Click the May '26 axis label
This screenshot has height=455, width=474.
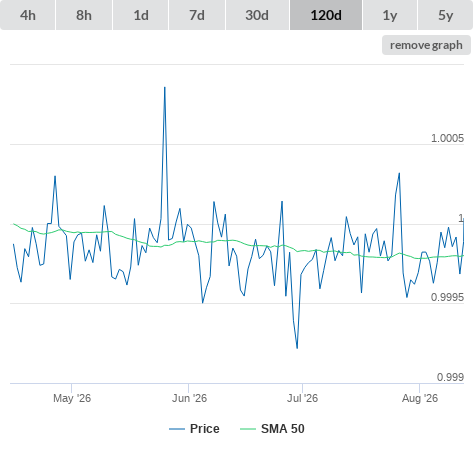(x=72, y=398)
